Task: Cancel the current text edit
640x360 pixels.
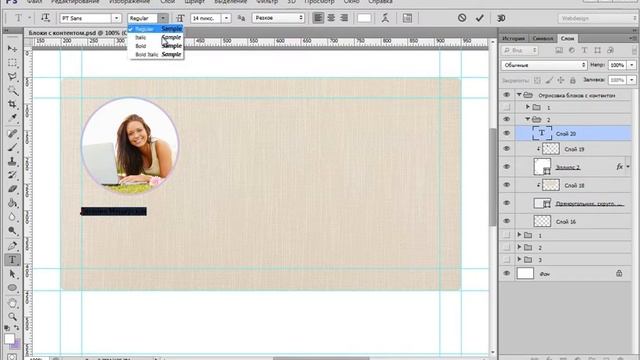Action: coord(462,18)
